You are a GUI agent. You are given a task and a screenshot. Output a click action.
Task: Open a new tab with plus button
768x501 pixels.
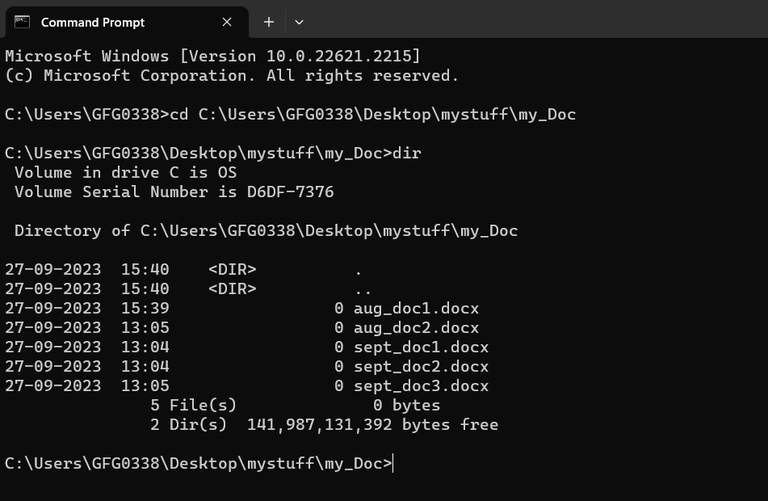[268, 21]
